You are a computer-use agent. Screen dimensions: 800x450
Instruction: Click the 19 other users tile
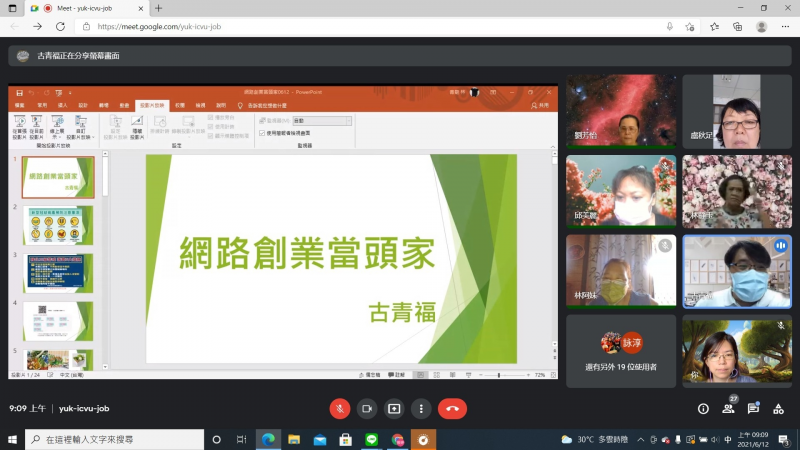tap(621, 350)
